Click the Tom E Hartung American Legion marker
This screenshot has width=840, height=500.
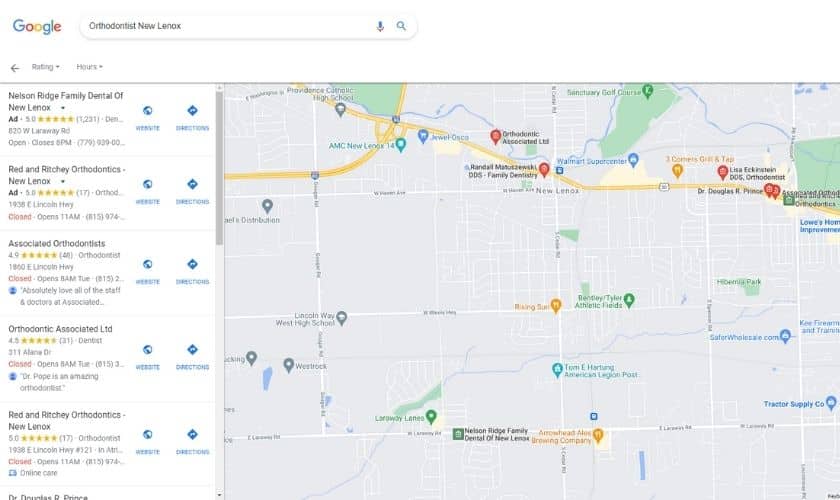(x=557, y=369)
